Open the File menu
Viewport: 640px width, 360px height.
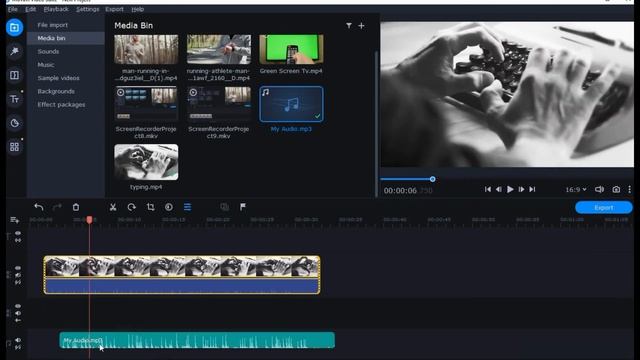(x=13, y=9)
